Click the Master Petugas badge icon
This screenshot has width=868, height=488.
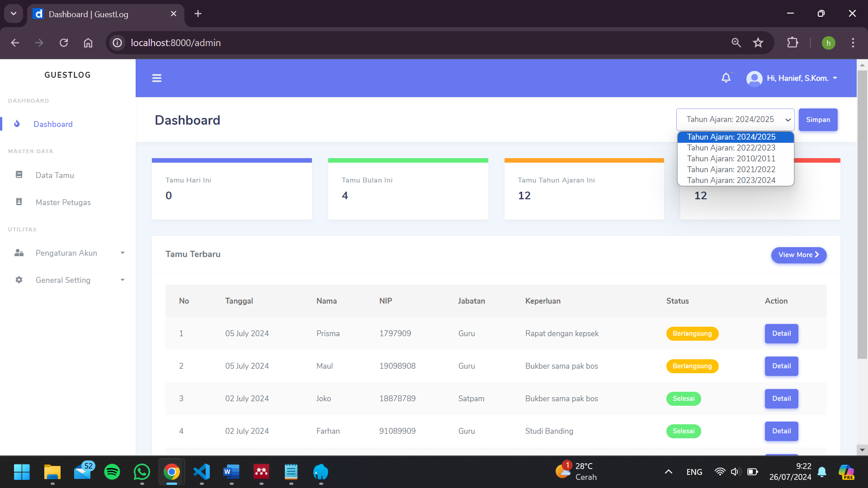click(x=19, y=202)
